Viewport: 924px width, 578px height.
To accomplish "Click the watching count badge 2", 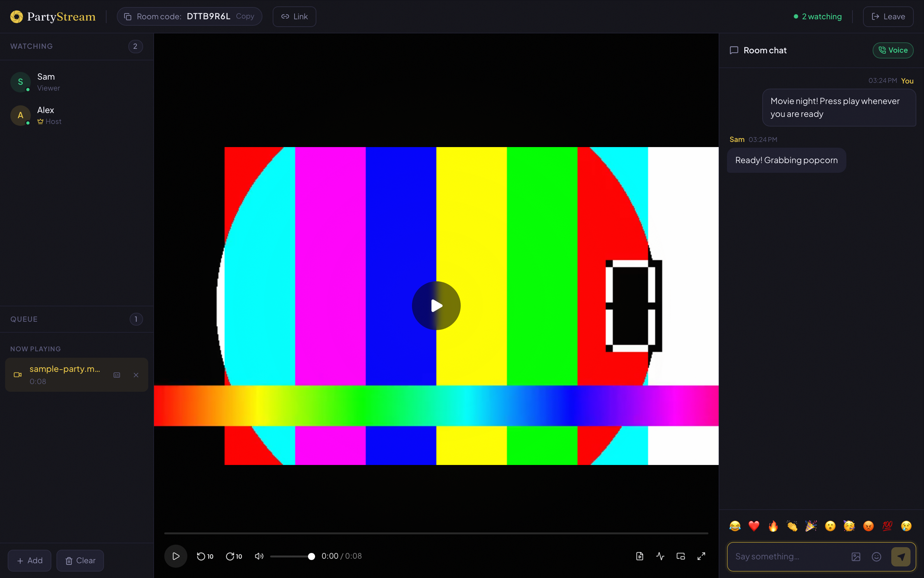I will 135,46.
